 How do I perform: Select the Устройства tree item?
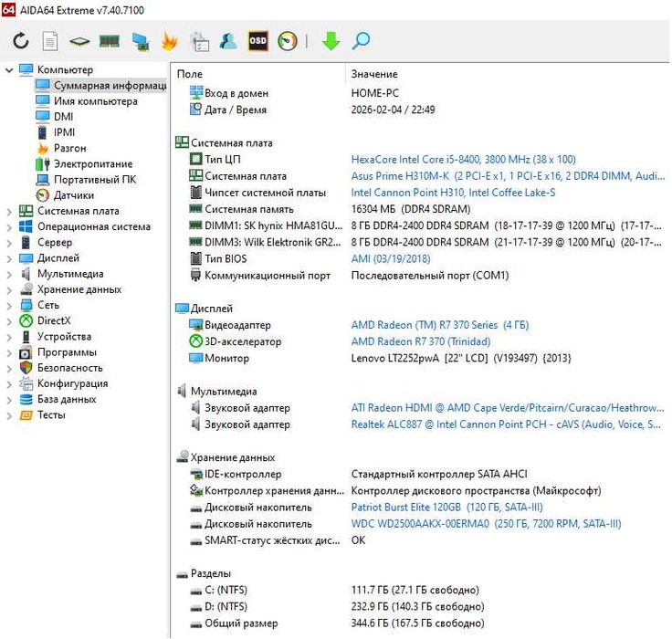pos(56,337)
